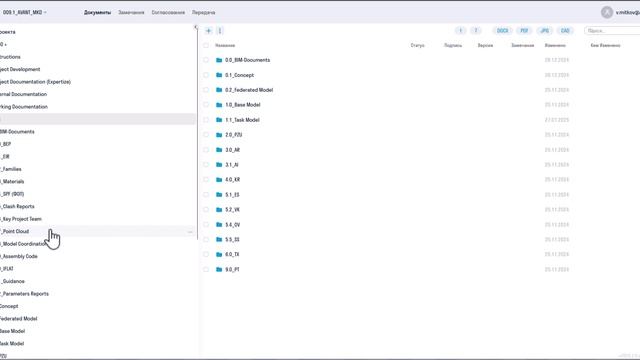This screenshot has height=360, width=640.
Task: Select Families tree item
Action: pos(11,169)
